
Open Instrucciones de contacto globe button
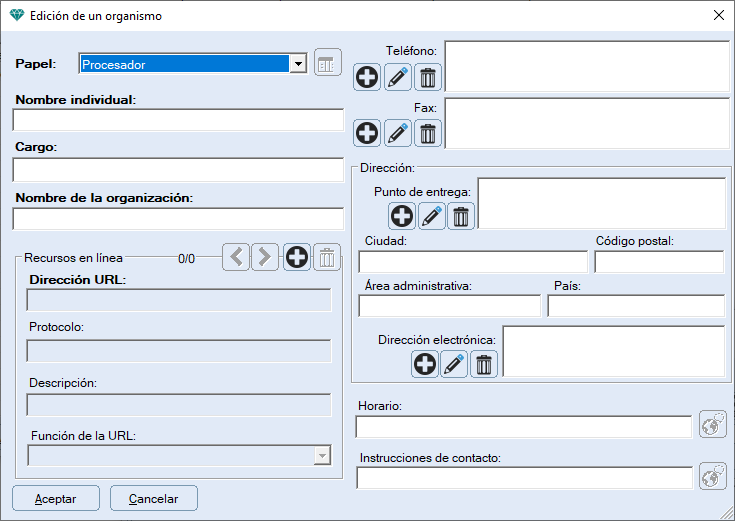click(x=712, y=477)
